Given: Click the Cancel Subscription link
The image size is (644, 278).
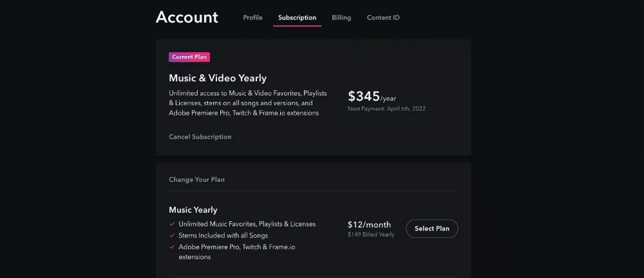Looking at the screenshot, I should point(200,137).
